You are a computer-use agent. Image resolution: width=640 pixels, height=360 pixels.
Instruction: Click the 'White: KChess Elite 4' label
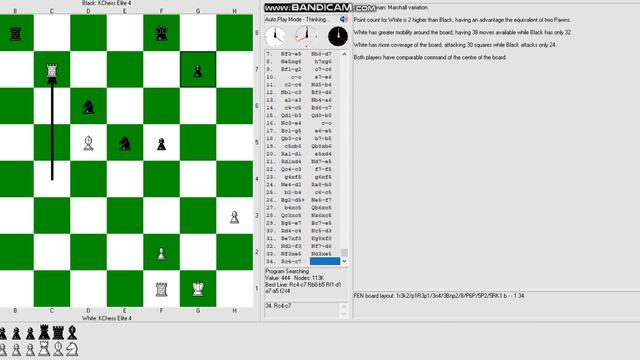(107, 318)
